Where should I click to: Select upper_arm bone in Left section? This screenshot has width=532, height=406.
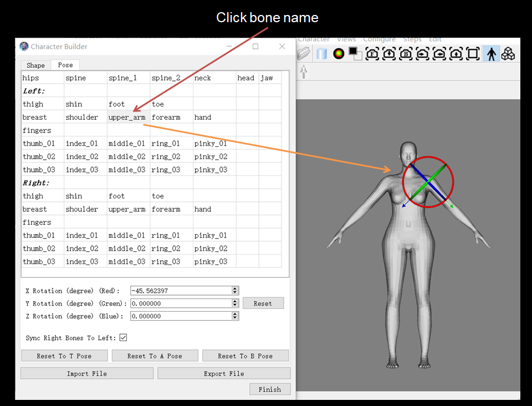(127, 118)
